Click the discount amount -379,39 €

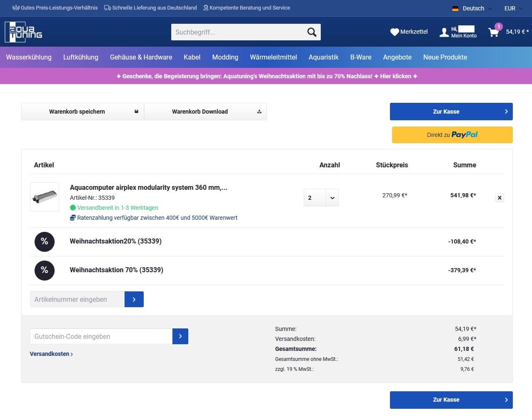[462, 270]
